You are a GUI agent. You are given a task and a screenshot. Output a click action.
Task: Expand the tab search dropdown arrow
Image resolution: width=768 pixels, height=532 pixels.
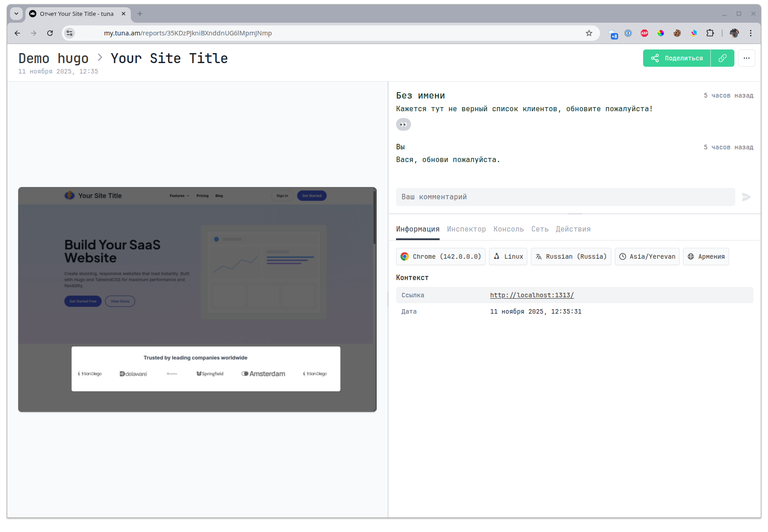coord(16,14)
